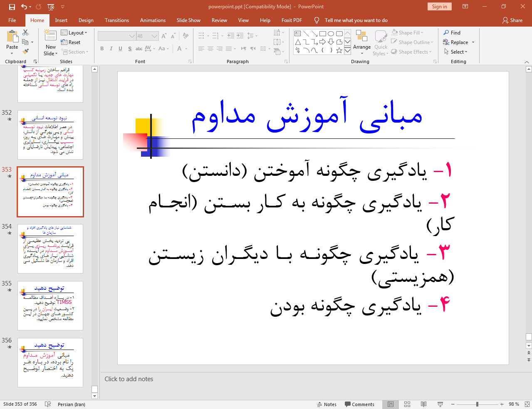Align text left
This screenshot has width=532, height=409.
point(201,49)
